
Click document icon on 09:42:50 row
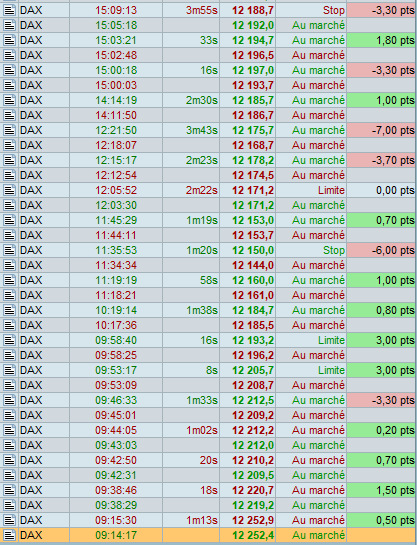[x=9, y=460]
